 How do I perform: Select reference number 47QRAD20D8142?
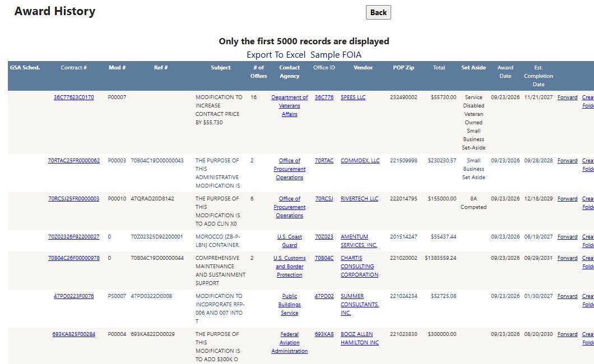click(152, 199)
